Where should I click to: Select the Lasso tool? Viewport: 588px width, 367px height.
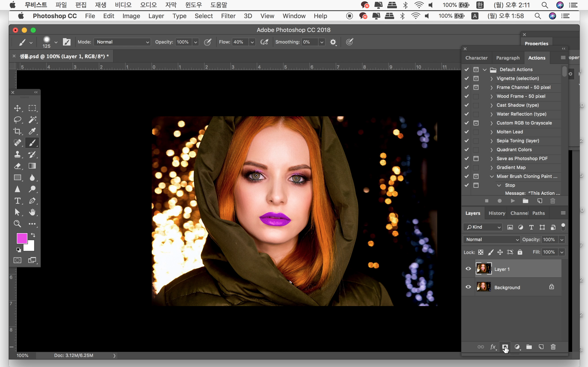17,120
